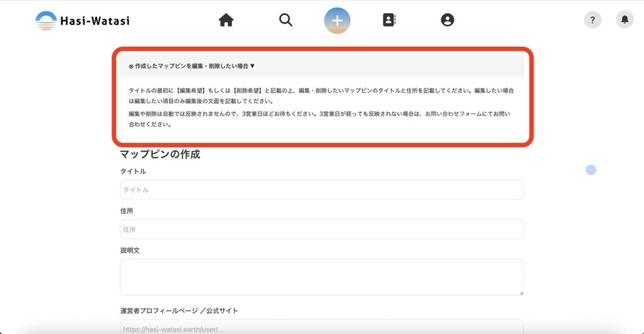This screenshot has height=334, width=644.
Task: Click the ▼ triangle in the notice header
Action: point(253,65)
